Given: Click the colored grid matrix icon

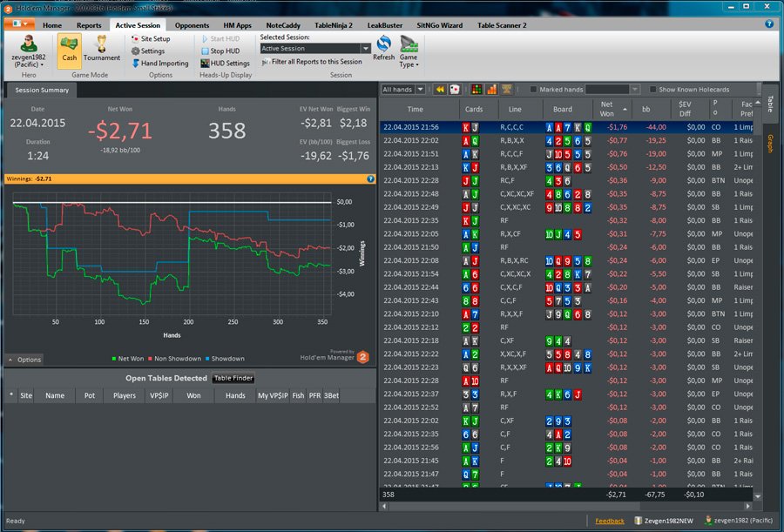Looking at the screenshot, I should [476, 90].
